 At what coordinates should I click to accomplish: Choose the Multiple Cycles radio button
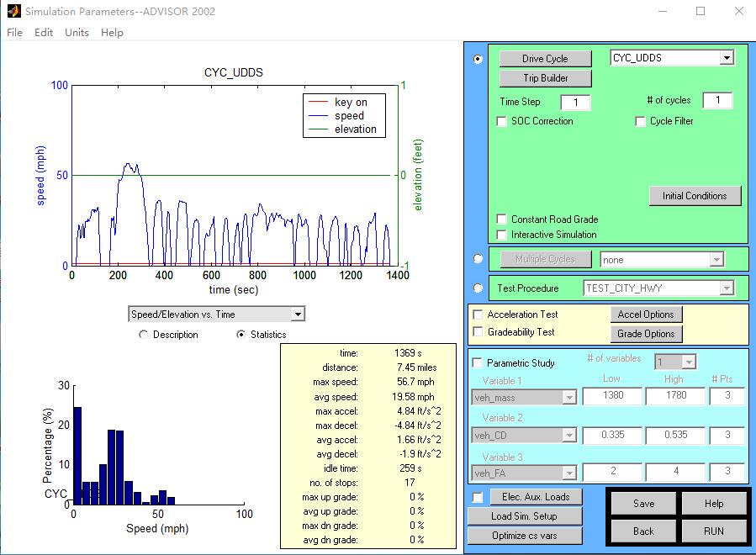[478, 259]
